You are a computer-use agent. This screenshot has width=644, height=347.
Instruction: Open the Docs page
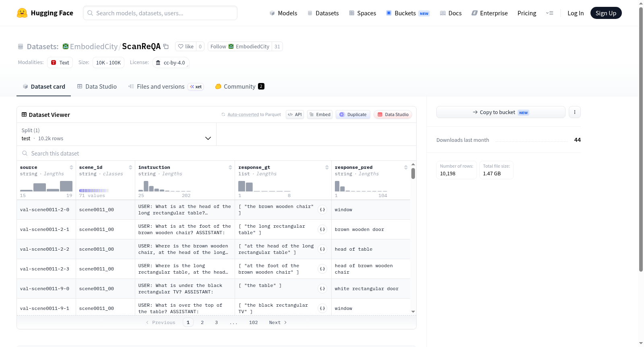(x=450, y=13)
